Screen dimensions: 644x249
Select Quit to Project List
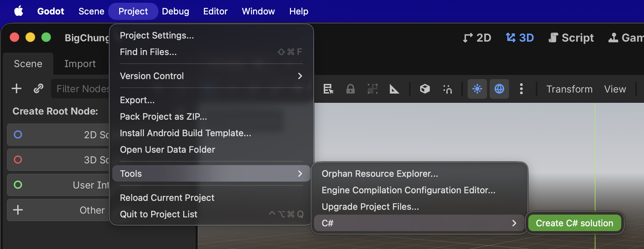(x=211, y=214)
